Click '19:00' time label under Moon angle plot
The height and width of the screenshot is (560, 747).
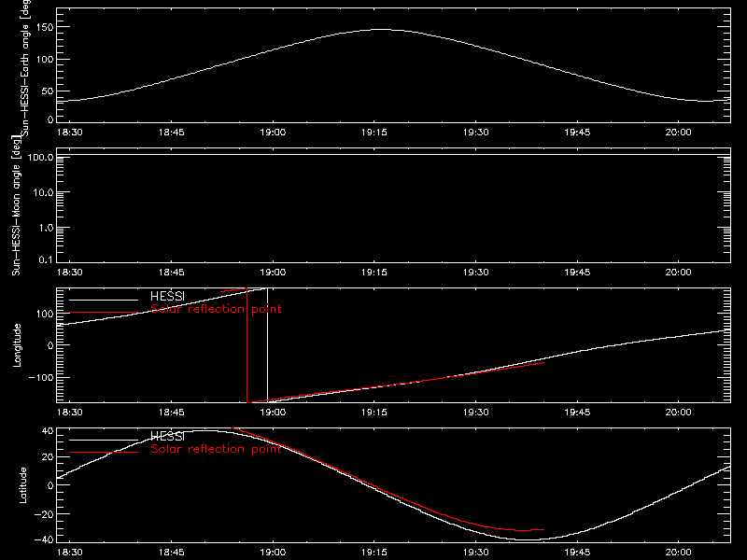[x=273, y=272]
